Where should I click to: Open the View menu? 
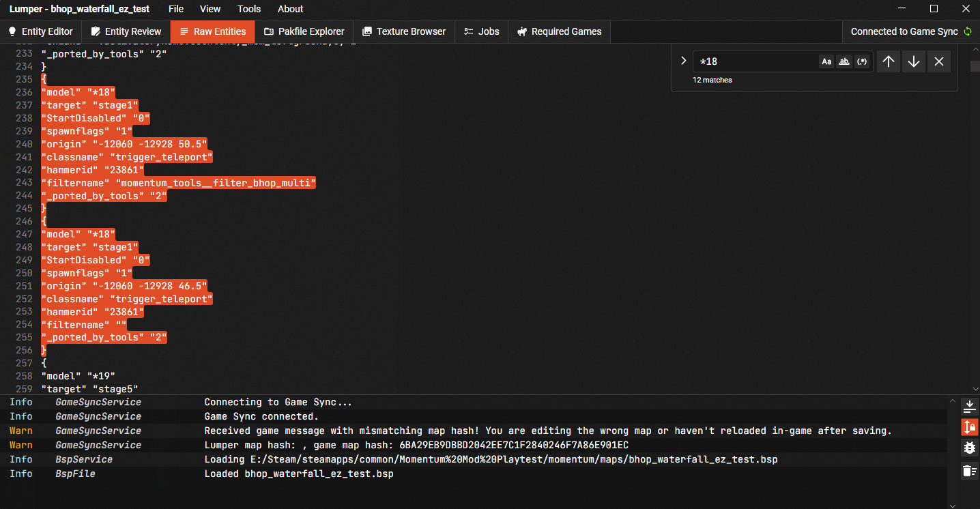[210, 9]
